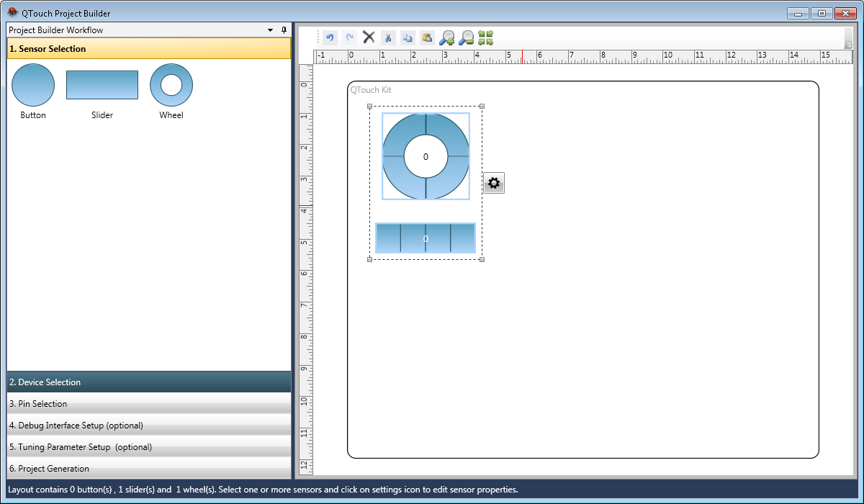The width and height of the screenshot is (864, 504).
Task: Minimize the QTouch Project Builder window
Action: (798, 13)
